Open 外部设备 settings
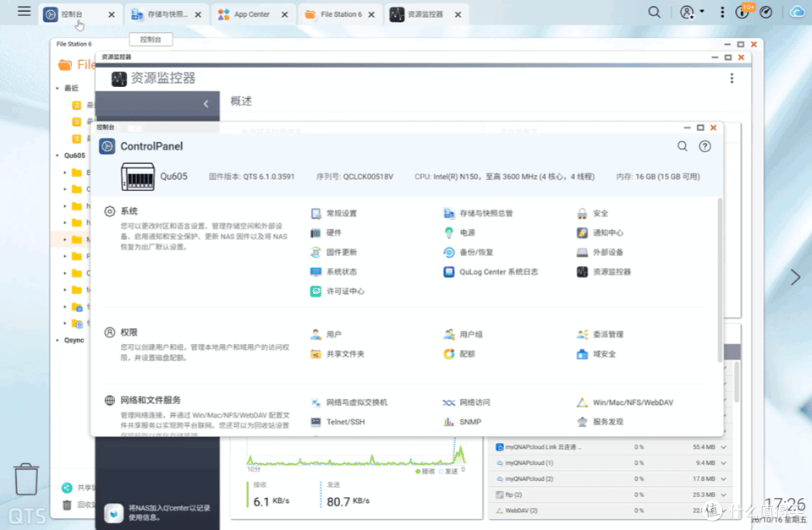This screenshot has width=812, height=530. pyautogui.click(x=601, y=252)
